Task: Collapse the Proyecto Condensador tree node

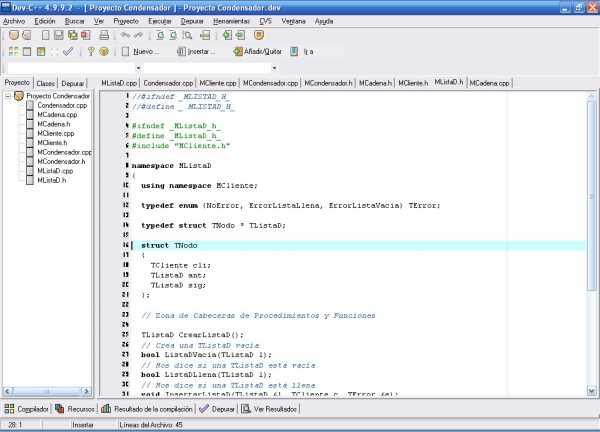Action: point(8,95)
